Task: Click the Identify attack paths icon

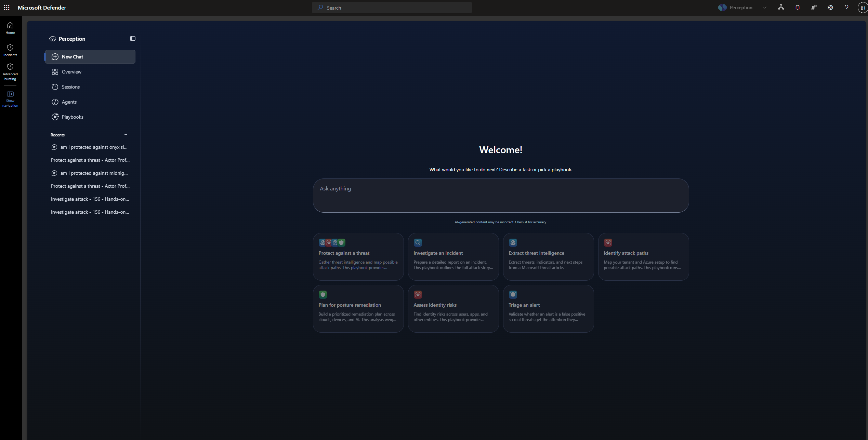Action: click(608, 243)
